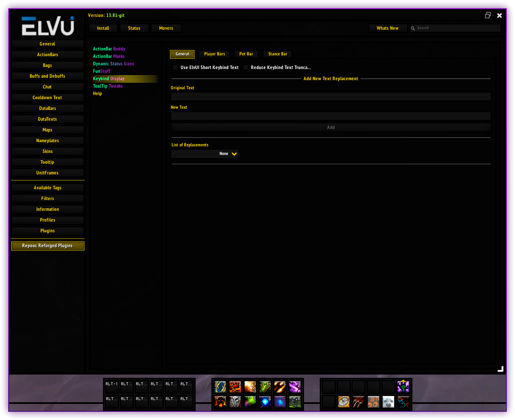Click the red fist action button bound to 2
The width and height of the screenshot is (515, 420).
point(235,387)
